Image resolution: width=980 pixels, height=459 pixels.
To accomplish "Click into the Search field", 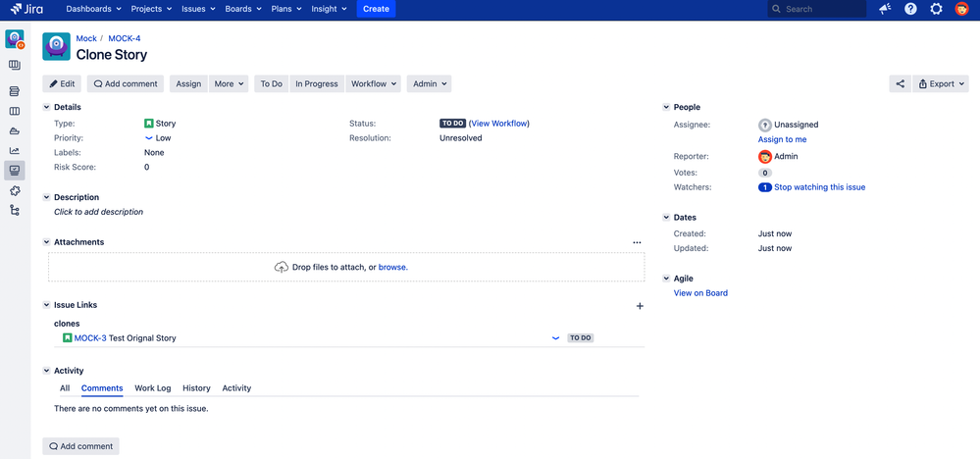I will click(817, 9).
